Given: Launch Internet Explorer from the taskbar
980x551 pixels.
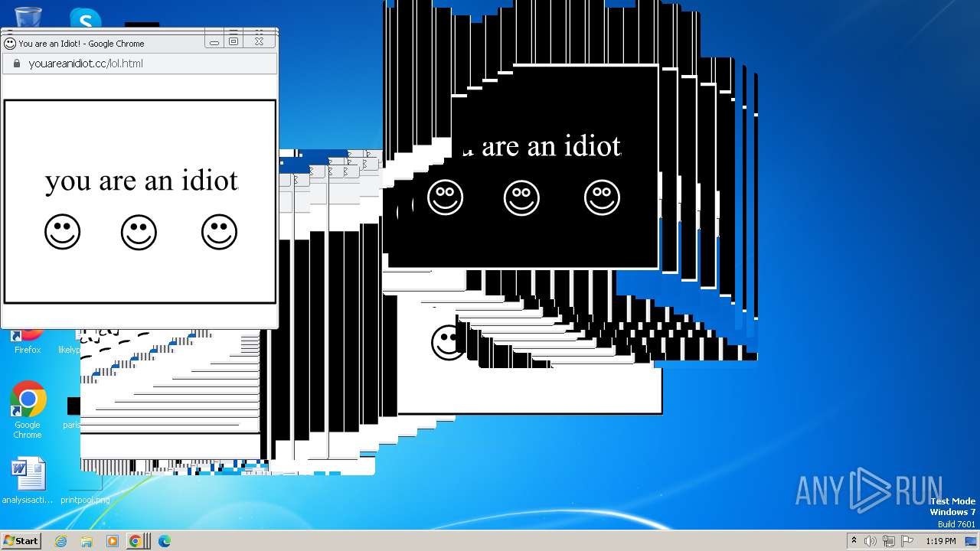Looking at the screenshot, I should [x=60, y=541].
